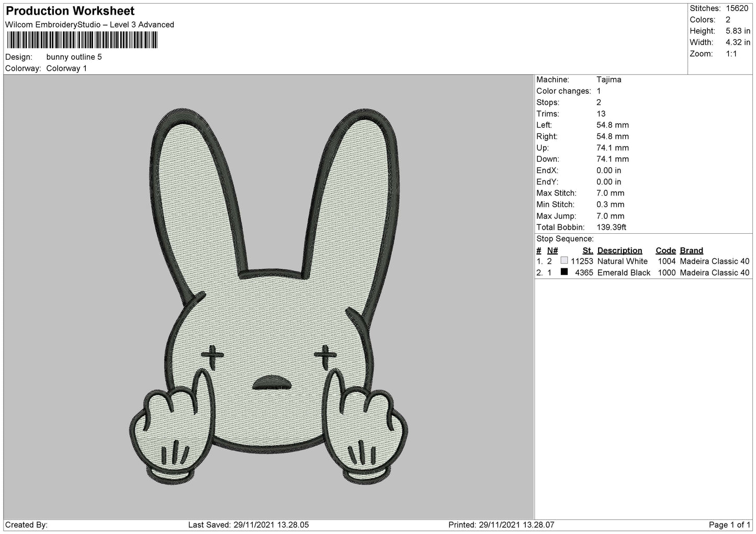Click the bunny's mouth
This screenshot has width=756, height=534.
click(x=269, y=382)
